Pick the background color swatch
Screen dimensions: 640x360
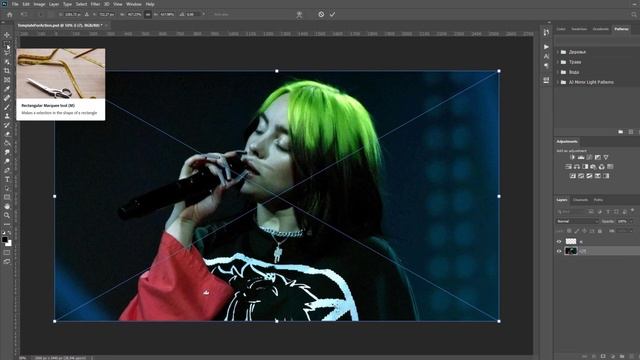click(9, 244)
